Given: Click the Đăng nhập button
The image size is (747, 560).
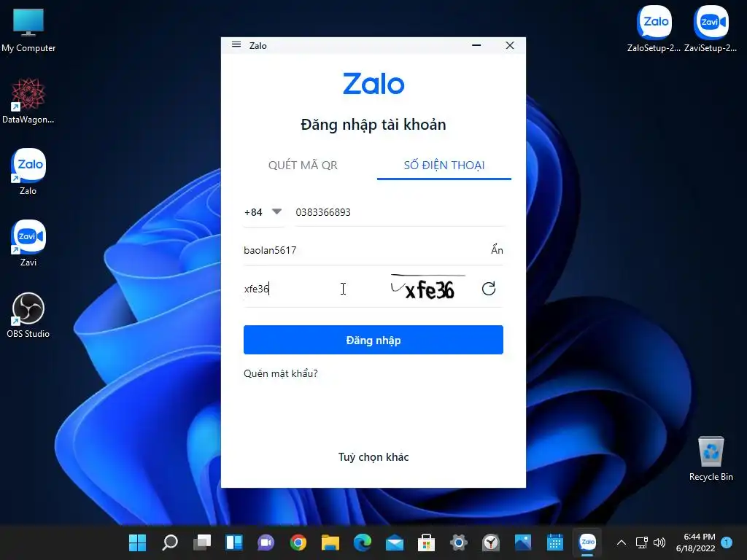Looking at the screenshot, I should click(x=373, y=340).
